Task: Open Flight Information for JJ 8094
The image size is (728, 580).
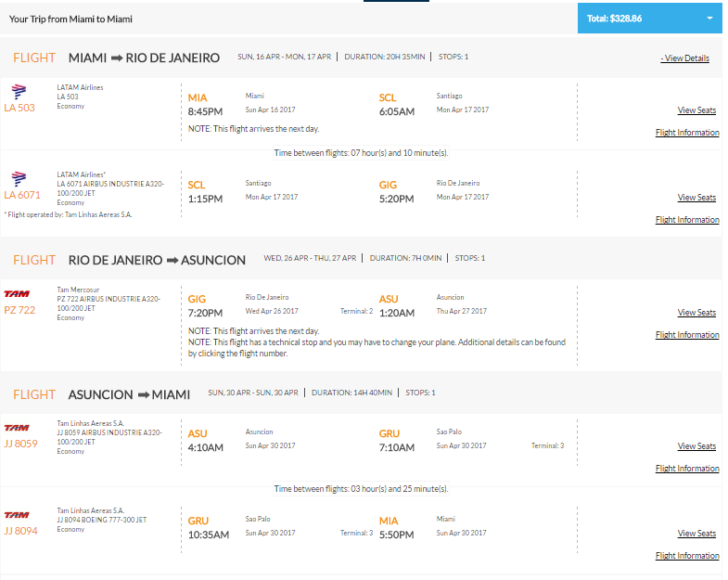Action: tap(687, 556)
